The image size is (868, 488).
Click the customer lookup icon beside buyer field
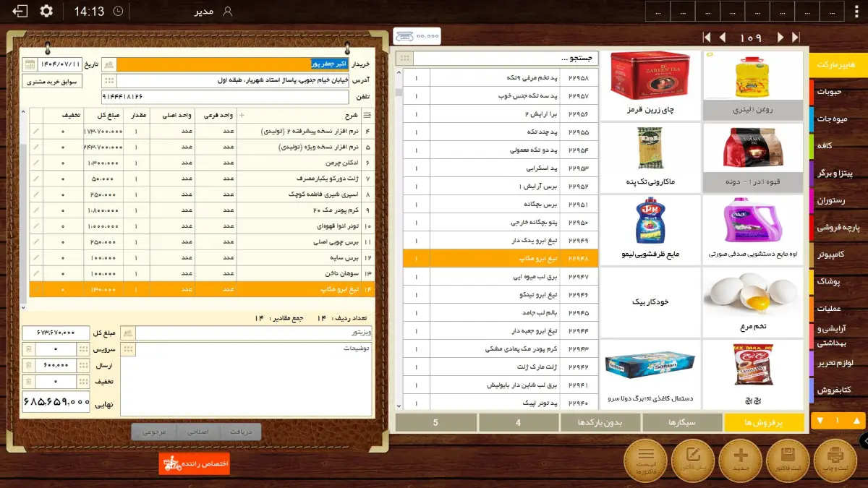pos(109,64)
